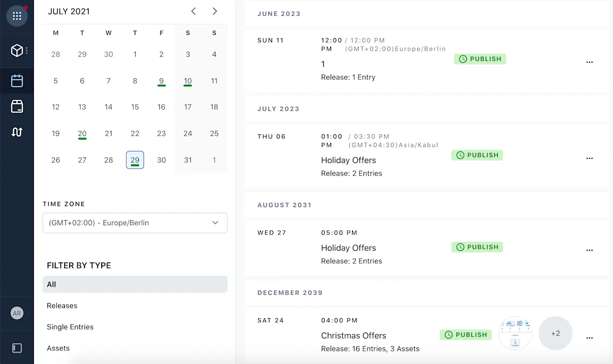Viewport: 613px width, 364px height.
Task: Open the cube entries icon in sidebar
Action: tap(17, 51)
